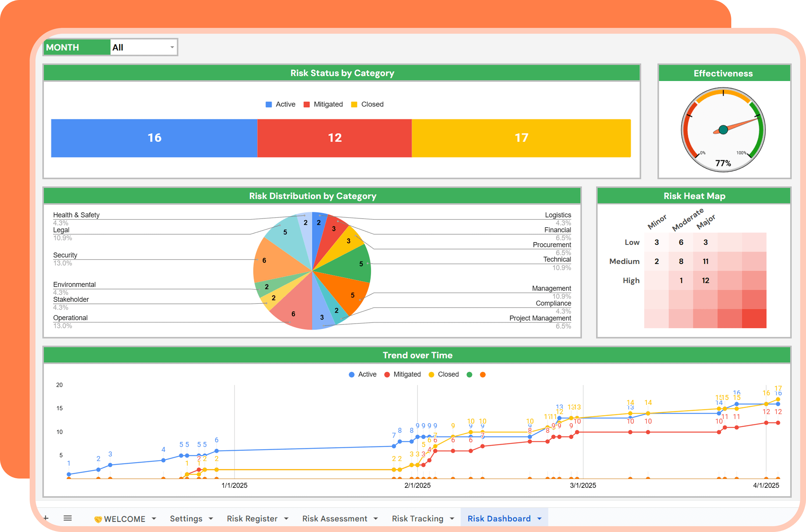Expand the Risk Dashboard tab menu arrow
This screenshot has height=532, width=806.
(x=539, y=519)
